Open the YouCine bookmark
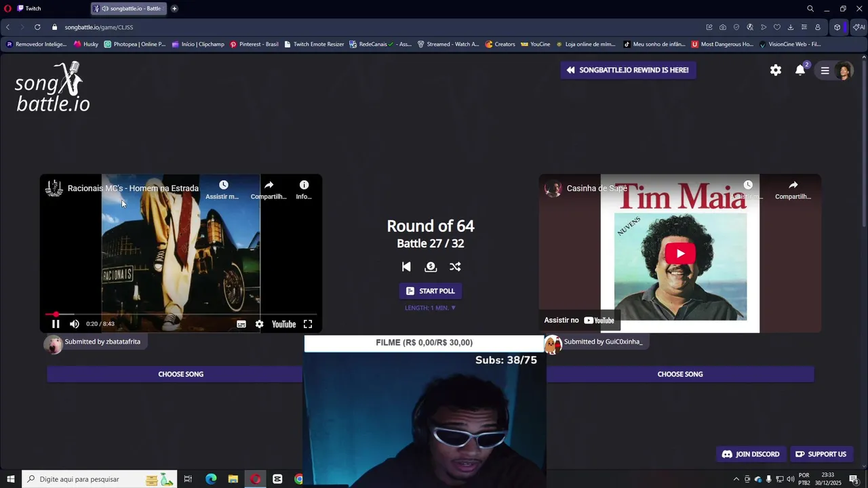The image size is (868, 488). tap(535, 44)
